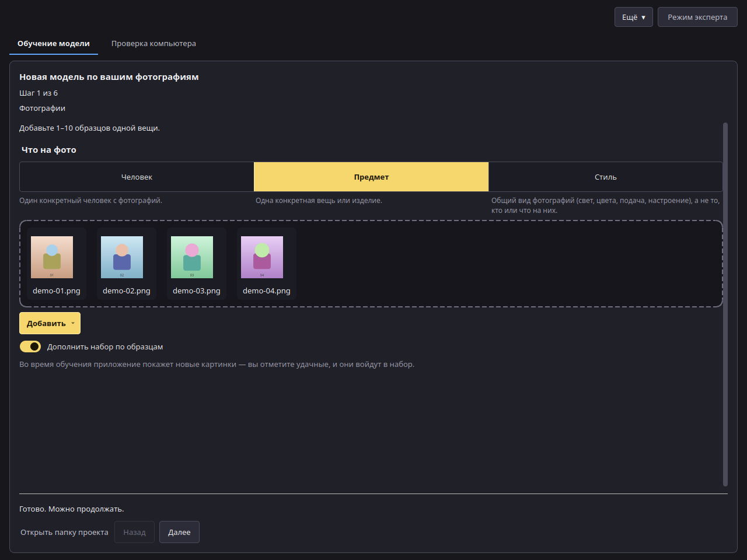Select Человек as photo subject
This screenshot has height=560, width=747.
point(137,177)
